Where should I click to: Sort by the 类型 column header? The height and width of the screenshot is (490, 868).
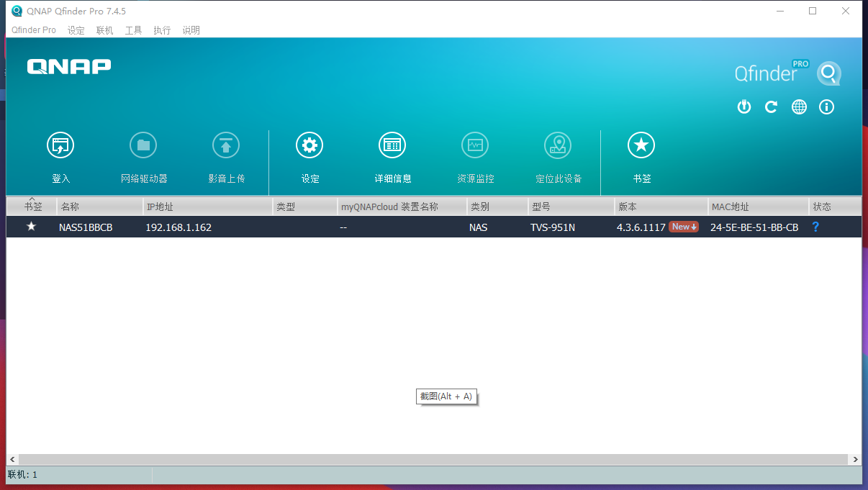pos(305,207)
